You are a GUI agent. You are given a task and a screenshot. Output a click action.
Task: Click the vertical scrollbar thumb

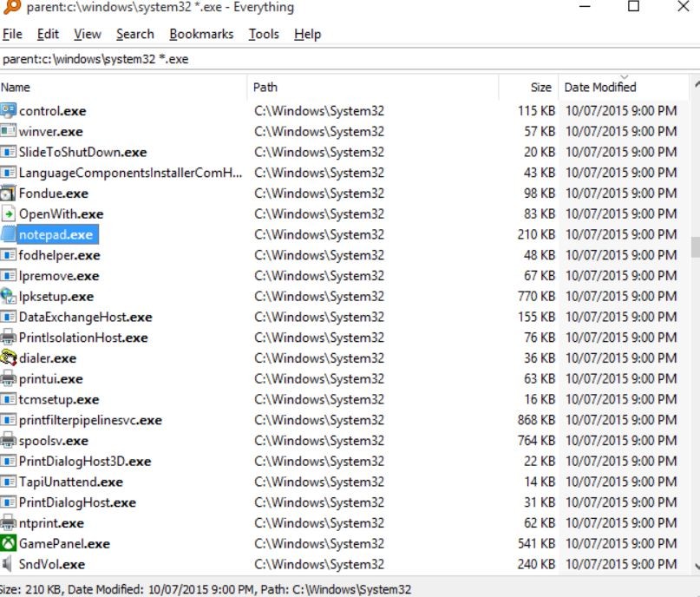pyautogui.click(x=695, y=247)
